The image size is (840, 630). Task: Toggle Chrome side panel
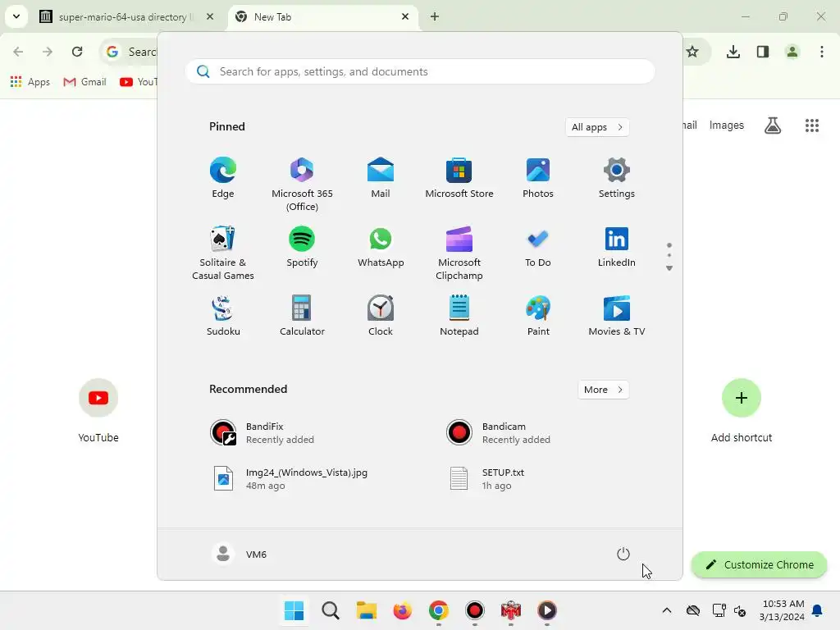[x=763, y=52]
